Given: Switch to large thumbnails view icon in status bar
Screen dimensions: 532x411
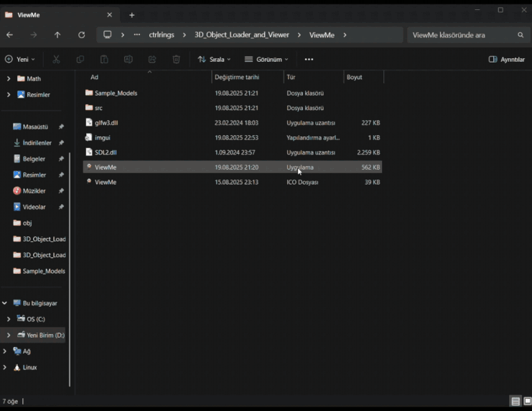Looking at the screenshot, I should [527, 402].
